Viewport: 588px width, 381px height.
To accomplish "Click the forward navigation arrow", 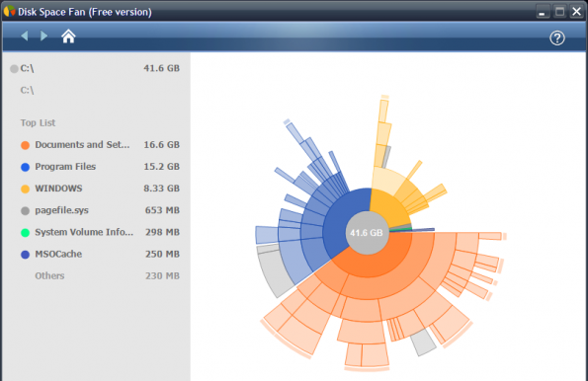I will point(43,36).
